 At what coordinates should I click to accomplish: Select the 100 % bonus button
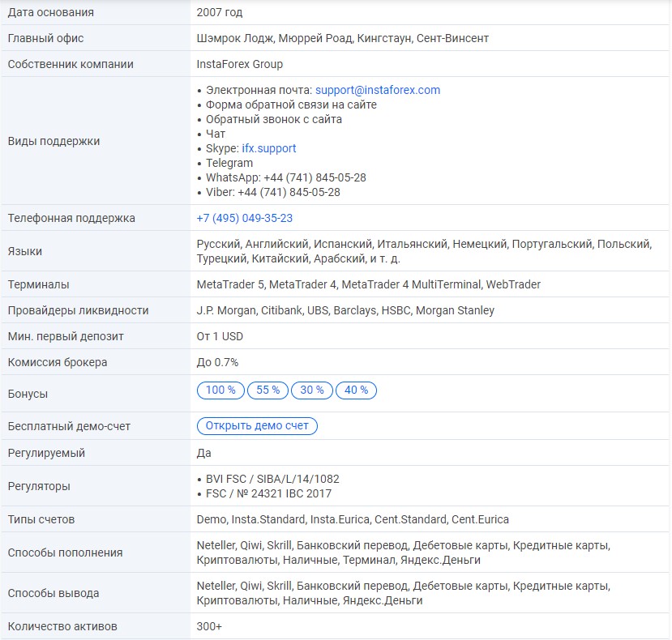(220, 390)
